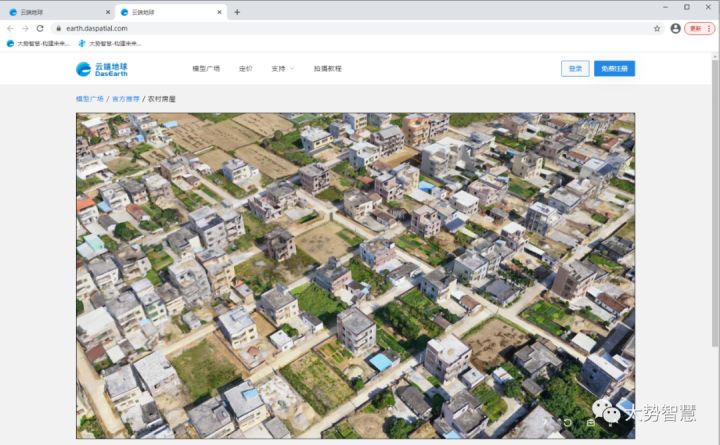Open the browser profile avatar icon
720x445 pixels.
[675, 28]
